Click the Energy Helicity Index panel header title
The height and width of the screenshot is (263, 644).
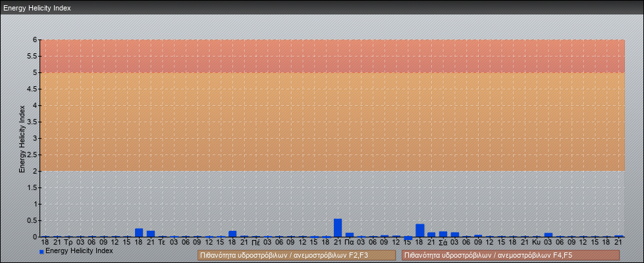point(37,8)
